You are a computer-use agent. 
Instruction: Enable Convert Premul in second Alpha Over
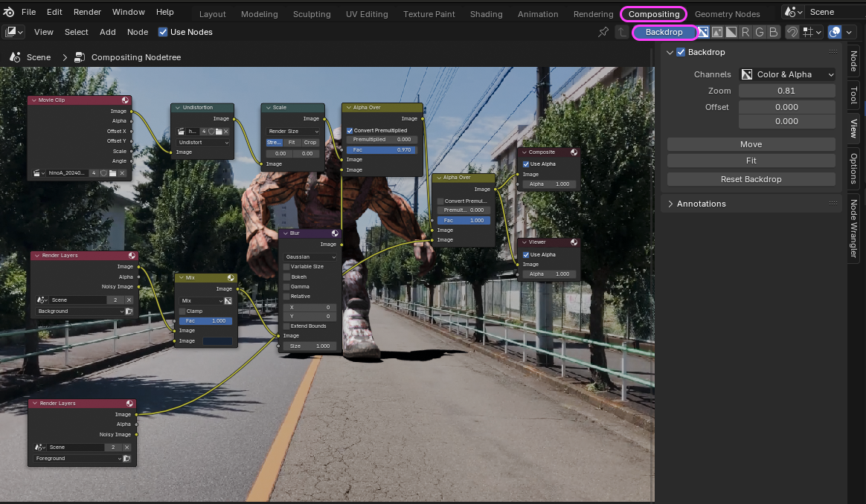(440, 201)
